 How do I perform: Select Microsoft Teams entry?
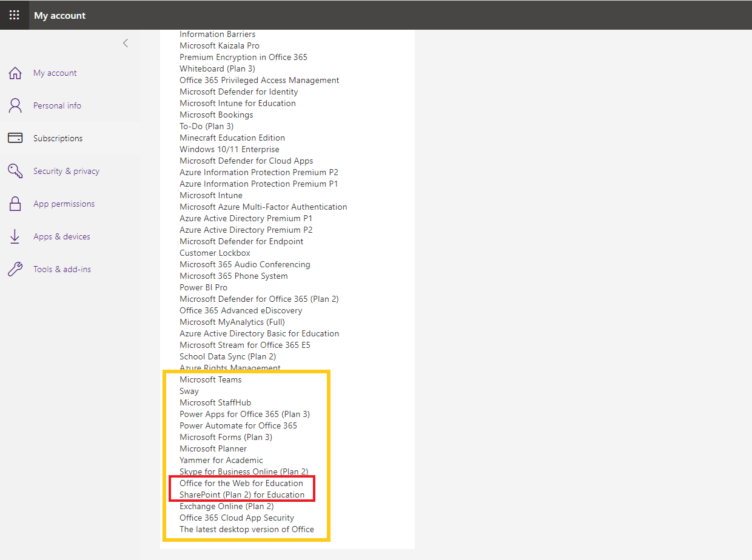(210, 379)
